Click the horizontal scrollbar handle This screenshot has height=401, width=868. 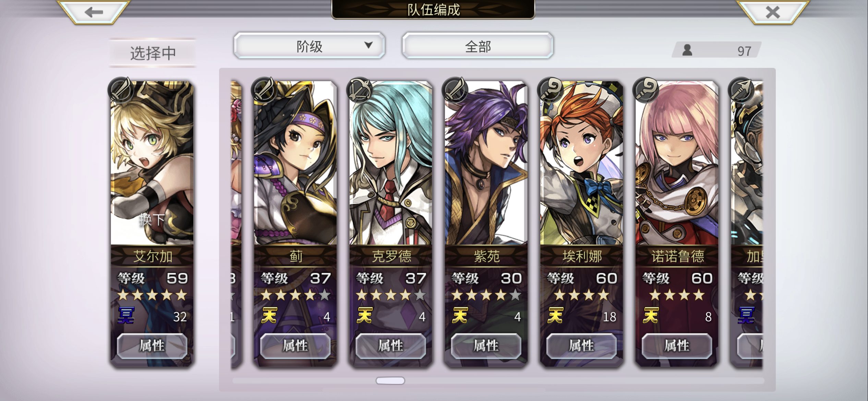coord(390,380)
